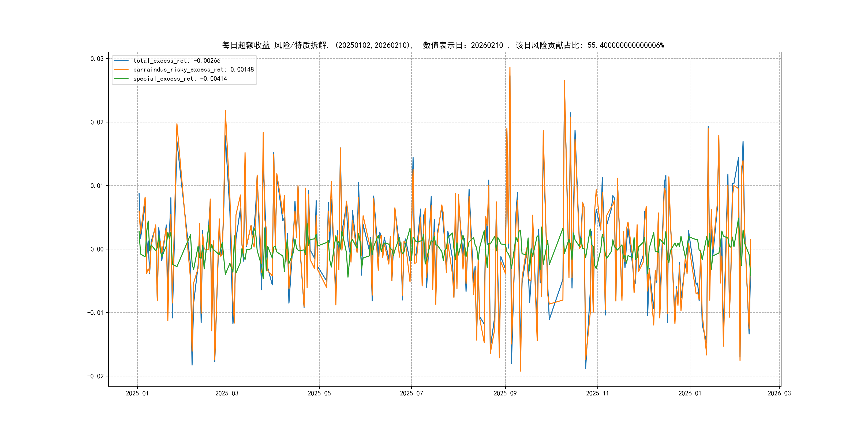The image size is (868, 434).
Task: Click the chart title text
Action: click(443, 45)
